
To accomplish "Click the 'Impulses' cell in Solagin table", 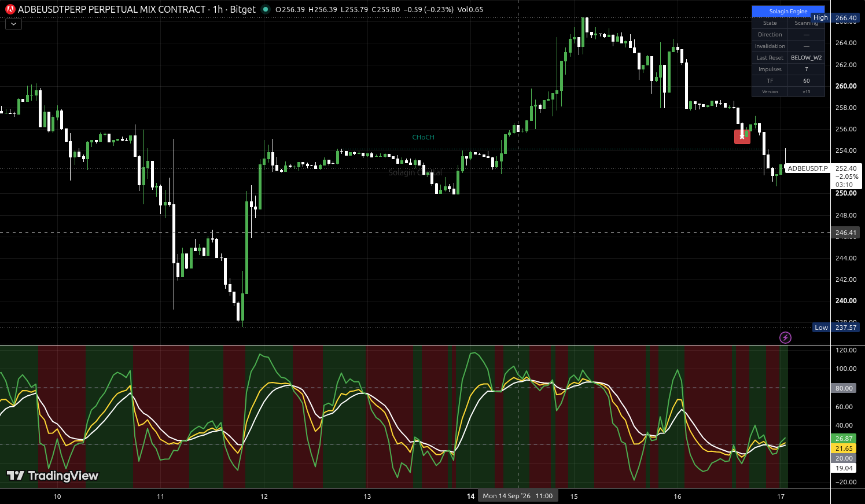I will pyautogui.click(x=770, y=69).
